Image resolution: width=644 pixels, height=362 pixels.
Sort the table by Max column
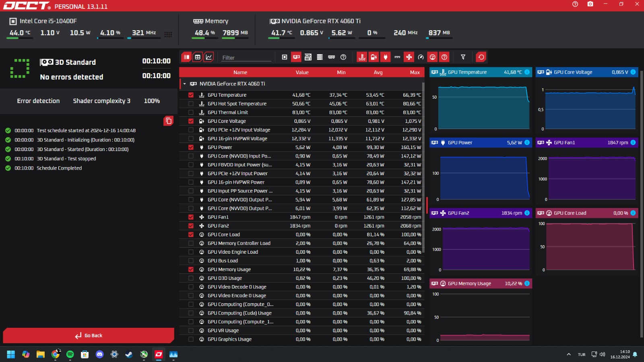click(x=415, y=72)
